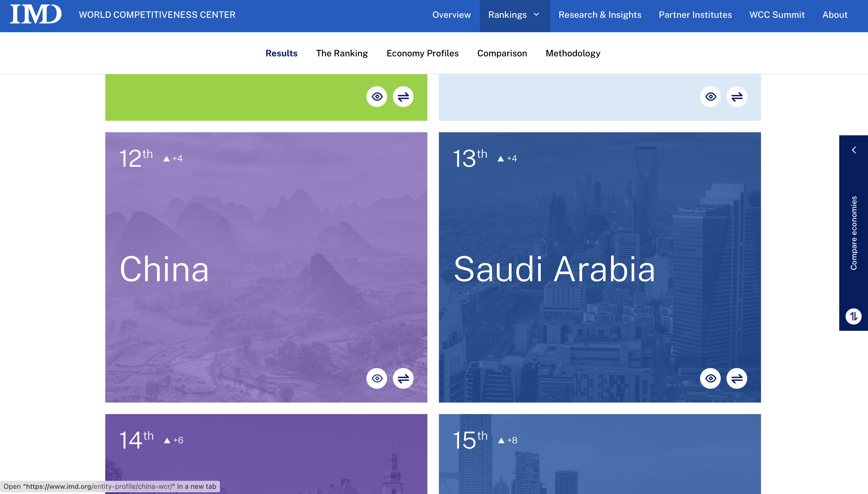This screenshot has height=494, width=868.
Task: View profile via eye icon on light blue card
Action: pyautogui.click(x=710, y=97)
